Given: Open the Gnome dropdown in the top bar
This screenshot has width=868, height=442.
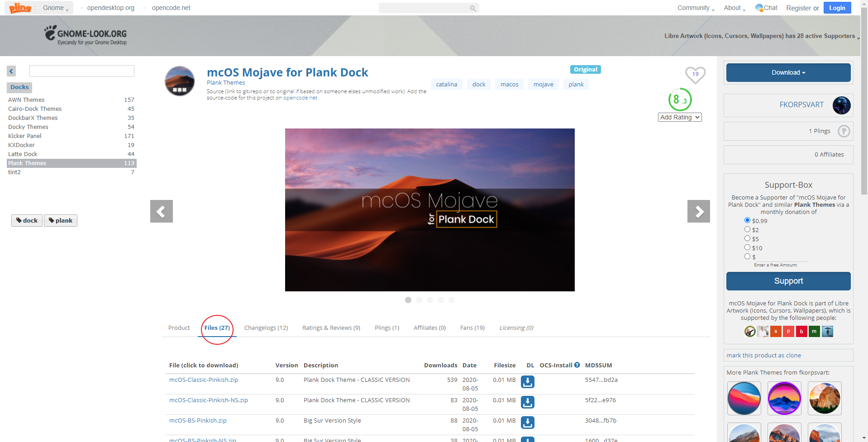Looking at the screenshot, I should [x=56, y=8].
